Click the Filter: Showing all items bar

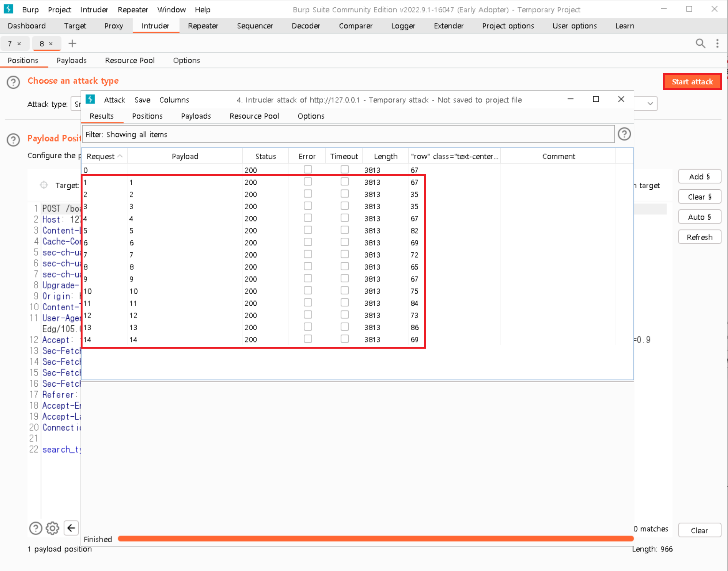tap(348, 134)
